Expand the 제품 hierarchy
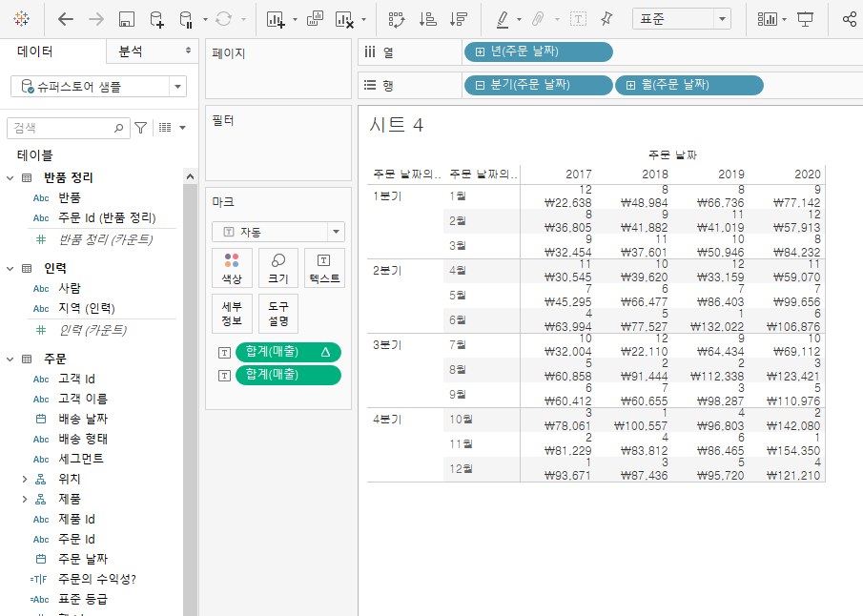 [x=25, y=499]
